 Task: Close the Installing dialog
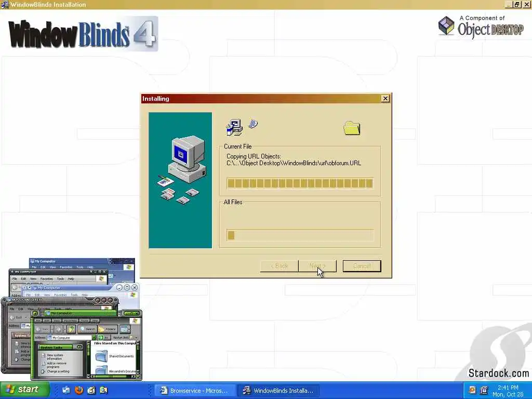pyautogui.click(x=385, y=98)
